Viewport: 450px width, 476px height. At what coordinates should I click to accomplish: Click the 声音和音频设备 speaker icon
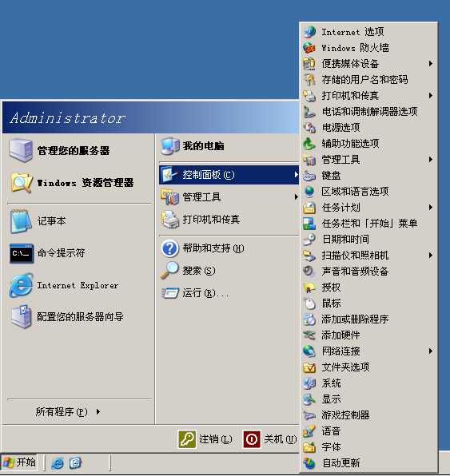(x=309, y=271)
